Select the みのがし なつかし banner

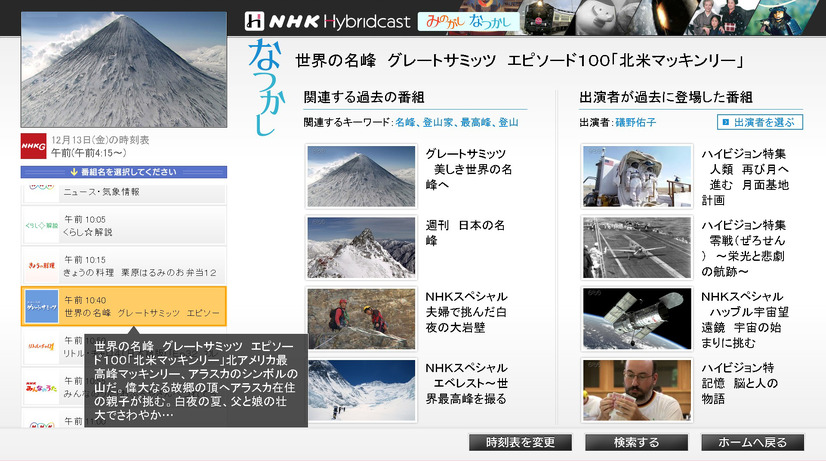point(468,22)
